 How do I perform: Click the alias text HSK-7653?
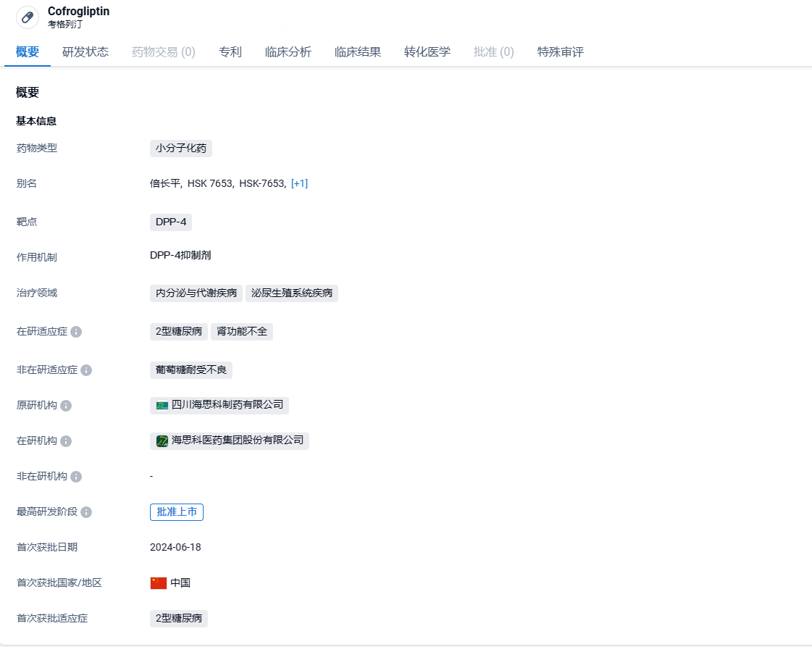point(262,183)
